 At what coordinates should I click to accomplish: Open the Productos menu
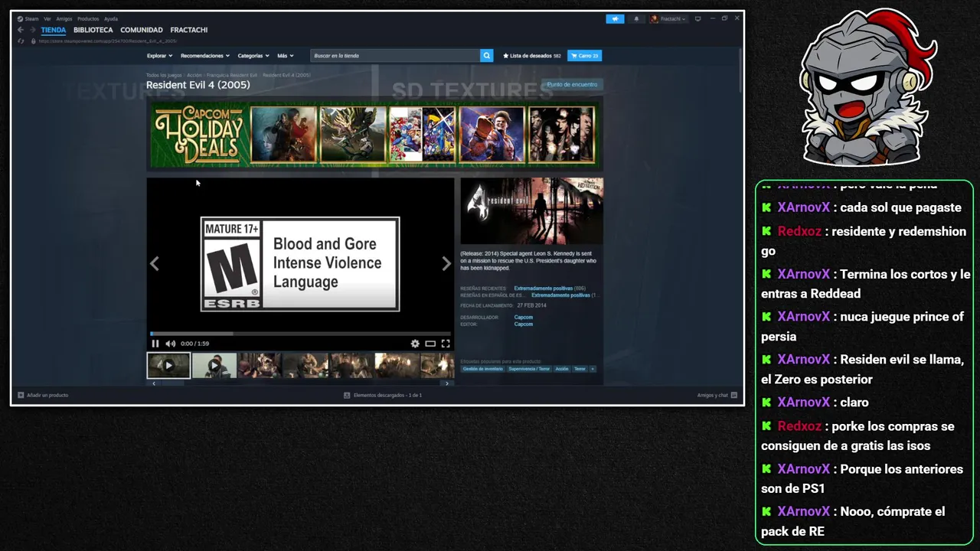coord(88,19)
